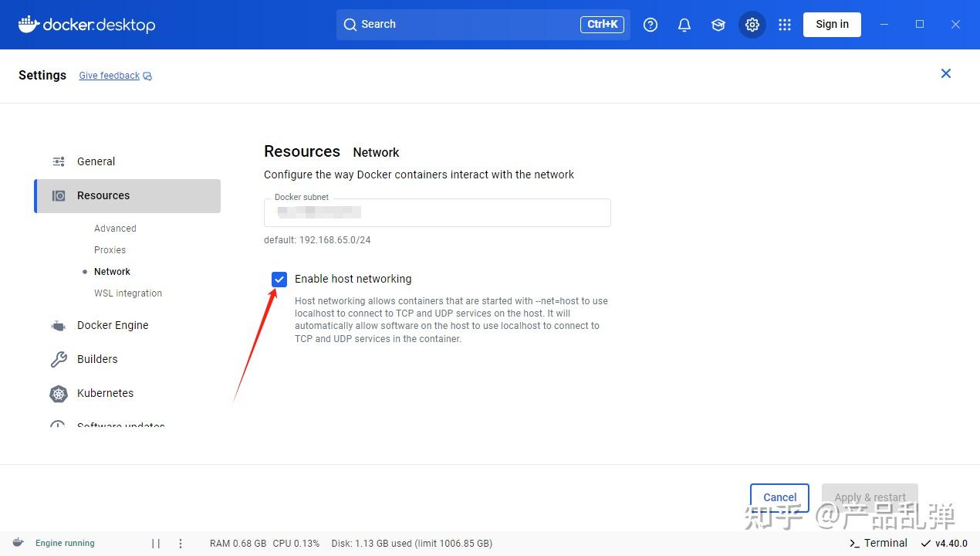Open the Advanced resources subsection

115,229
